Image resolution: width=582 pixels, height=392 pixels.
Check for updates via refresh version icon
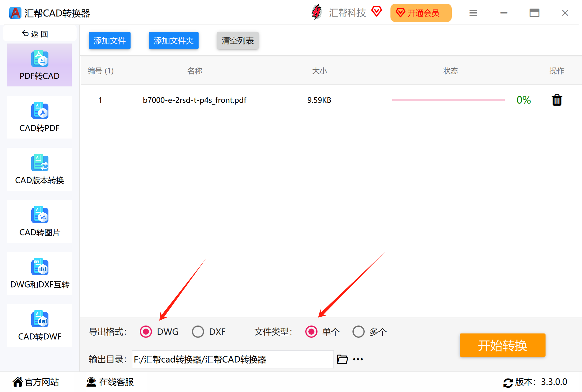[x=508, y=382]
